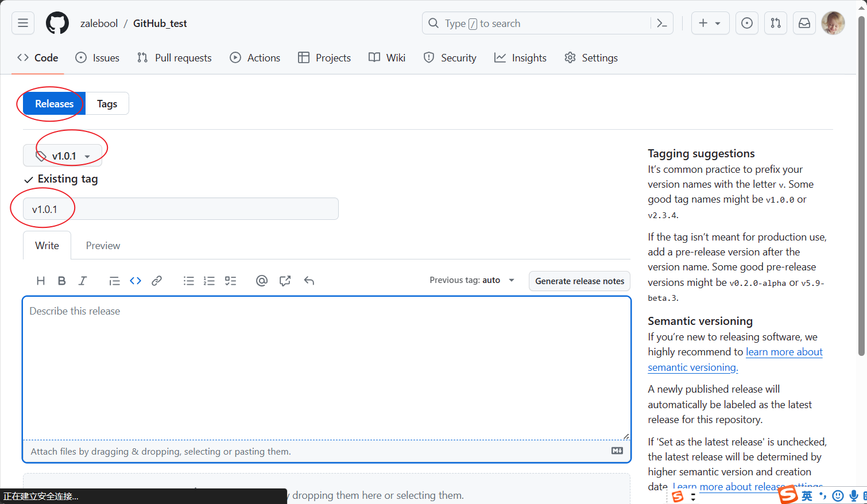Open the zalebool user profile link
867x504 pixels.
coord(99,23)
